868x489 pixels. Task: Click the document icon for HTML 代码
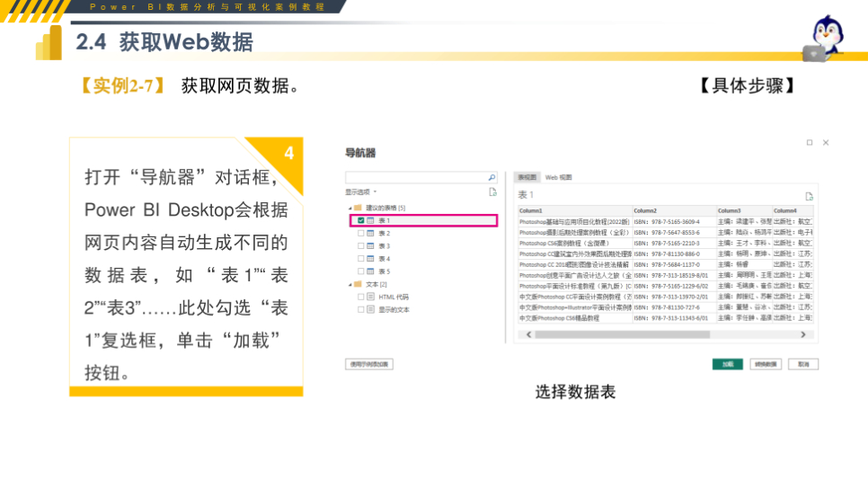(x=370, y=297)
